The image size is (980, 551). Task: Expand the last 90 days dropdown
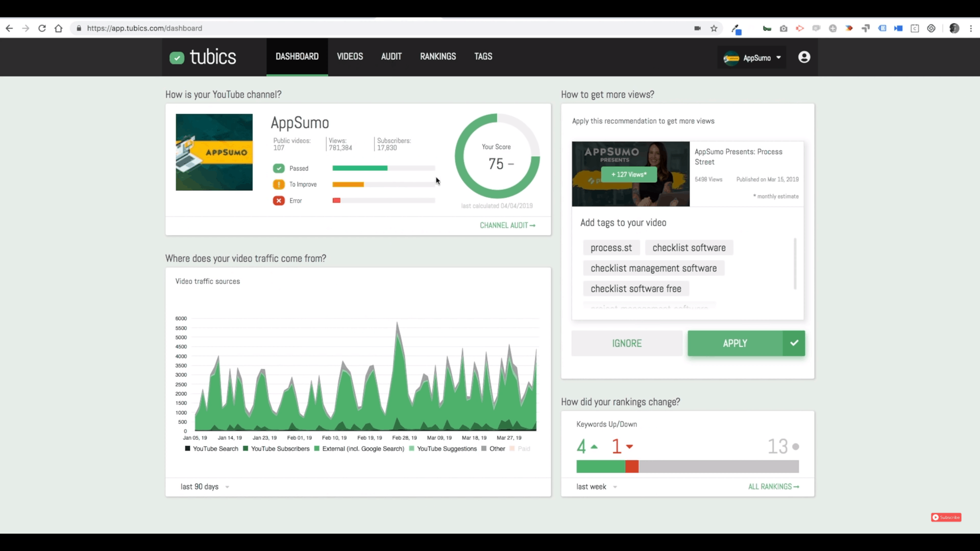(x=205, y=487)
